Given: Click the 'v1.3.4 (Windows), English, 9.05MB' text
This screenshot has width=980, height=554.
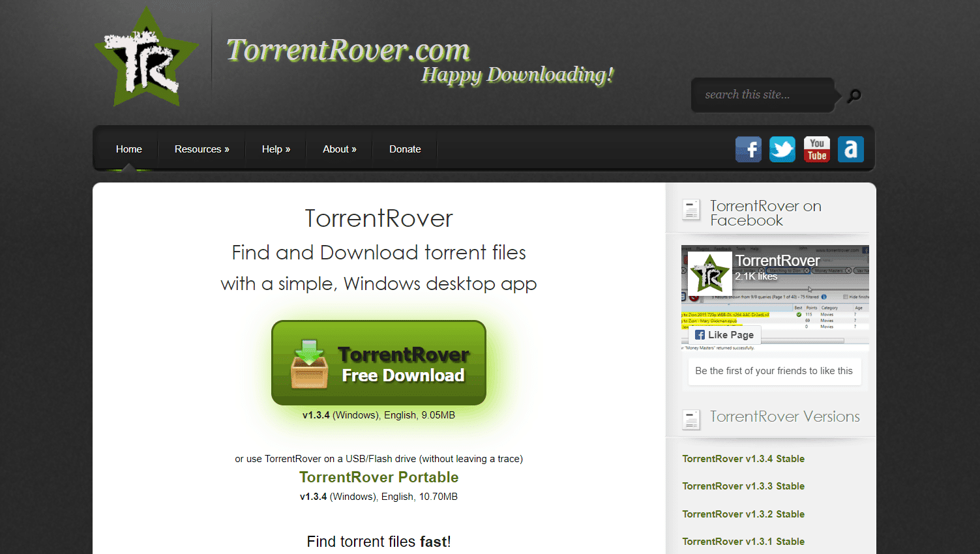Looking at the screenshot, I should click(x=379, y=415).
